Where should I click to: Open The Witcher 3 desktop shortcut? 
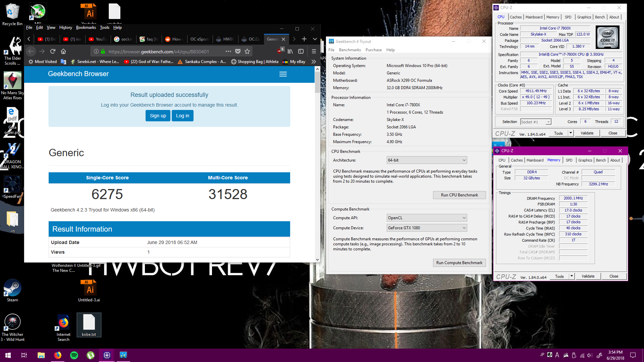12,327
